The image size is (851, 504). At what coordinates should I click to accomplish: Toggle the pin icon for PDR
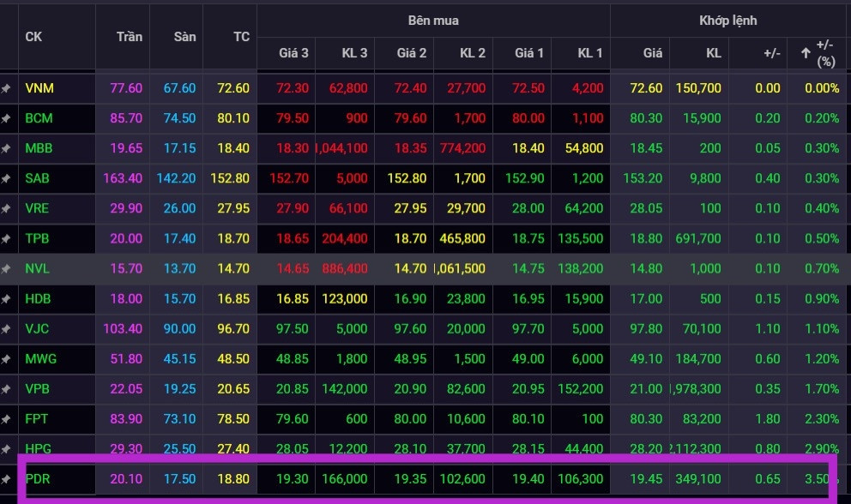pyautogui.click(x=6, y=478)
